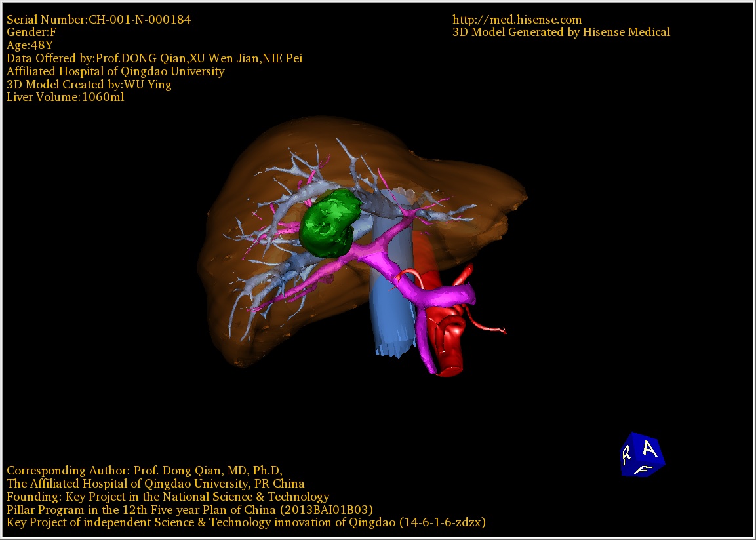
Task: Click the Serial Number CH-001-N-000184 text
Action: point(98,19)
